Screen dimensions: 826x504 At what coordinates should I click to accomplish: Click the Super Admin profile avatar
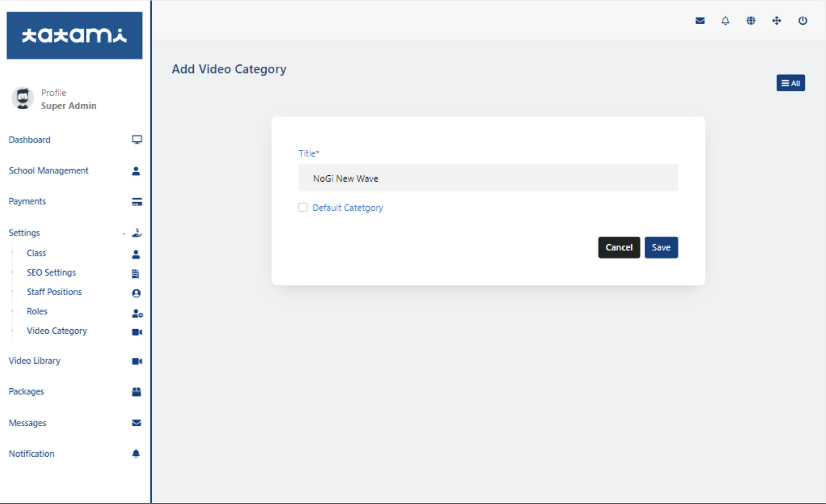click(x=23, y=98)
